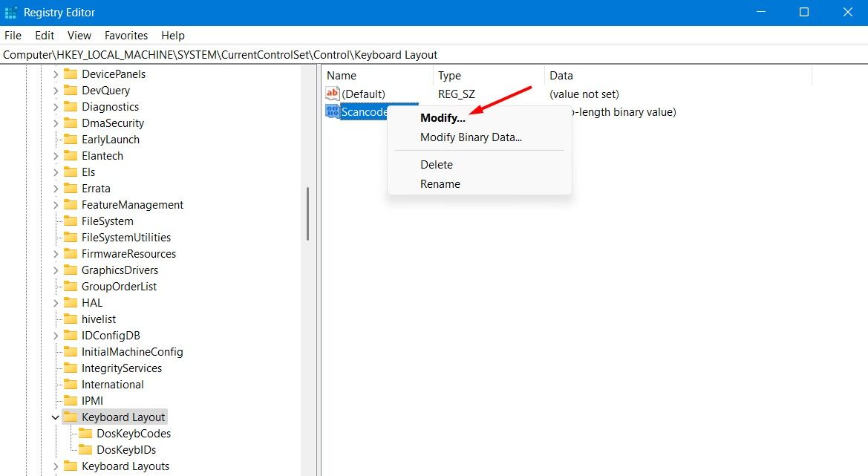Click the EarlyLaunch folder icon

point(71,139)
